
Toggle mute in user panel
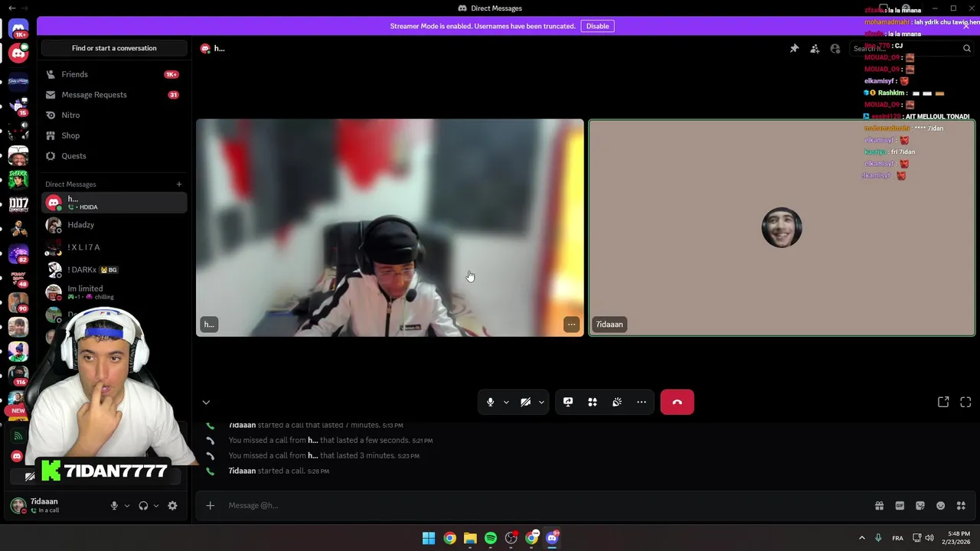(114, 505)
